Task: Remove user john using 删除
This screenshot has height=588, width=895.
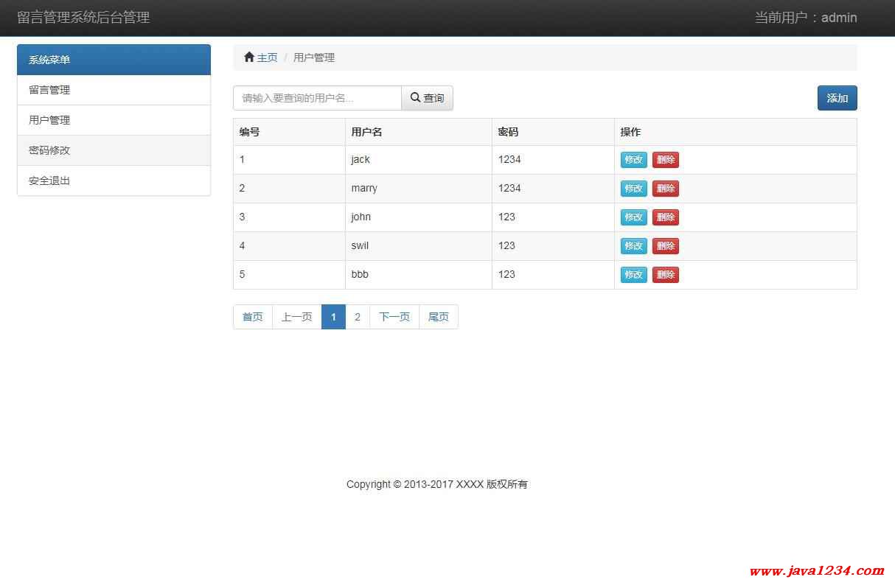Action: [665, 217]
